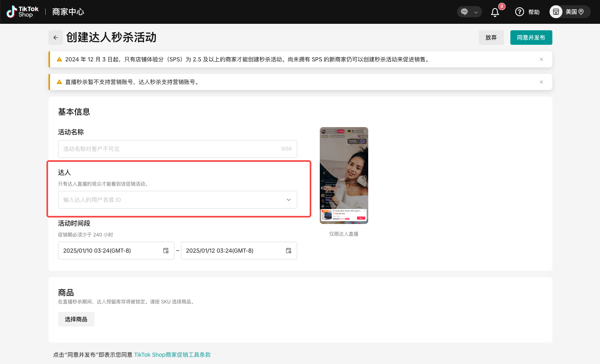Open the notifications bell
Screen dimensions: 600x364
click(495, 12)
